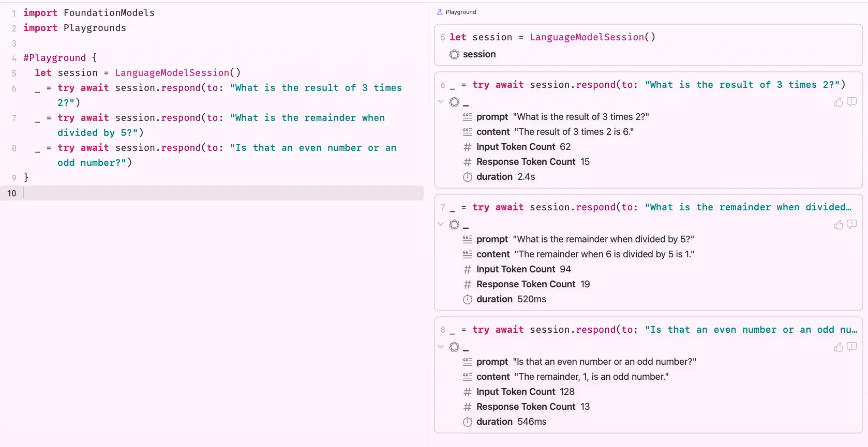Collapse the line 7 result disclosure chevron
This screenshot has height=447, width=868.
click(x=441, y=224)
